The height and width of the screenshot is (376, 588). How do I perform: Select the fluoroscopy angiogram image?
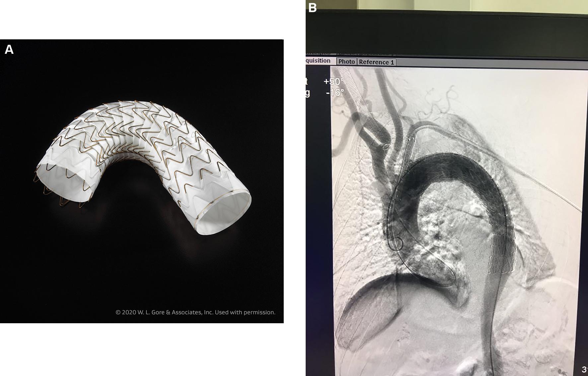point(448,216)
